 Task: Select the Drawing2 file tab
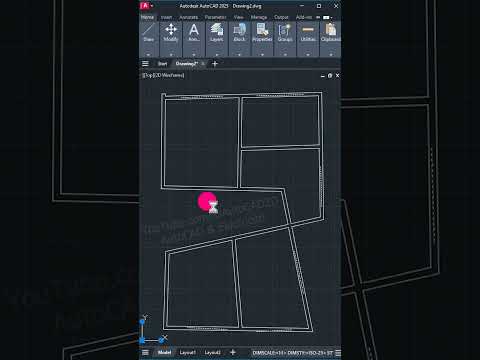pyautogui.click(x=187, y=64)
